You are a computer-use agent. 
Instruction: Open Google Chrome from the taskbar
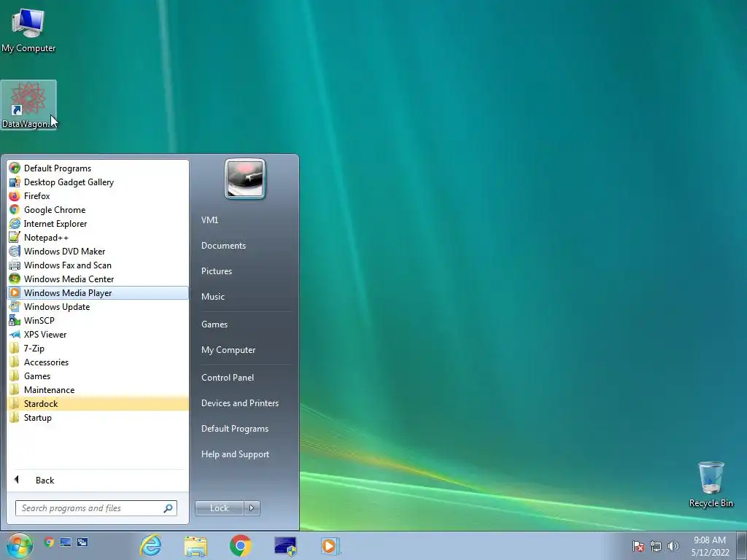(x=241, y=545)
